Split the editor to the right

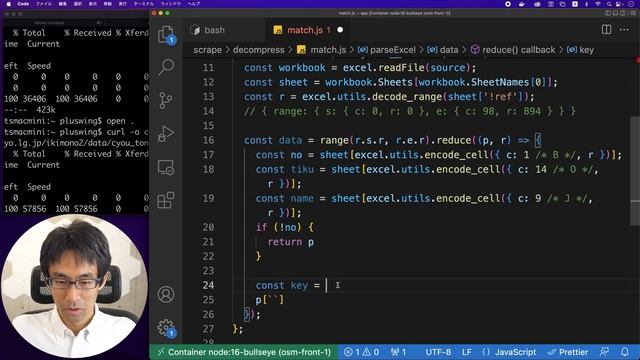tap(607, 29)
